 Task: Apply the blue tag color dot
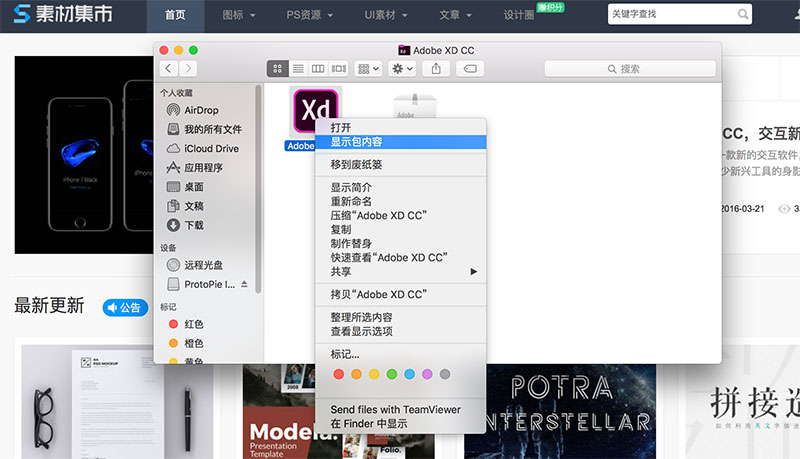pyautogui.click(x=410, y=374)
